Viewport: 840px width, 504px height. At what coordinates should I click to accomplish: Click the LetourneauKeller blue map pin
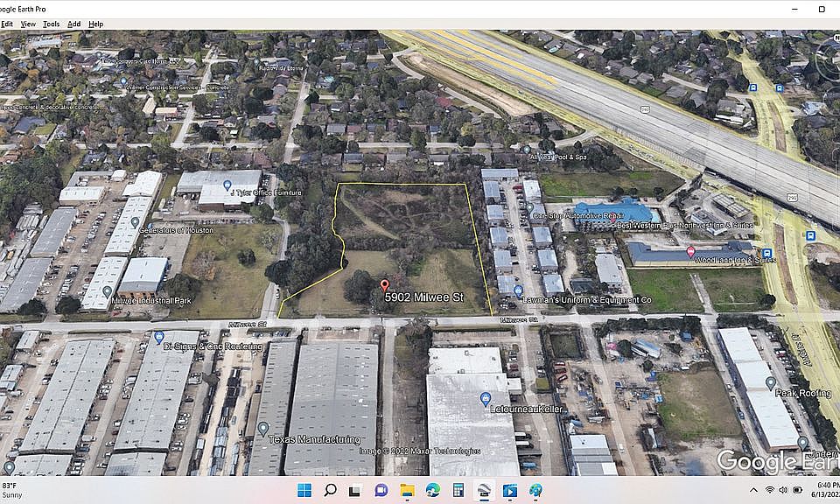pos(485,399)
